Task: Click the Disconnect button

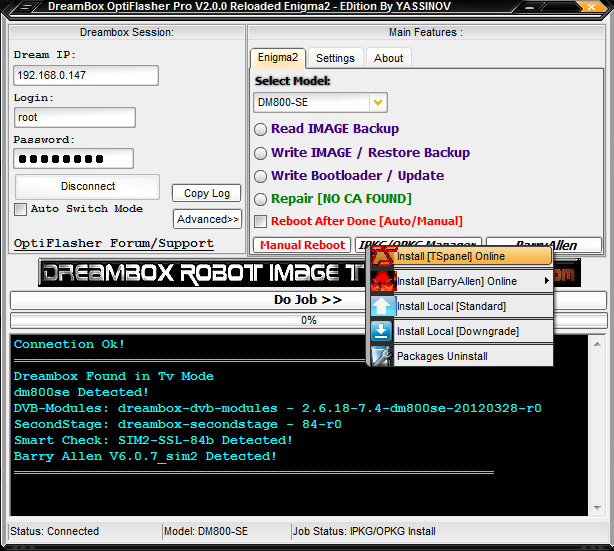Action: pos(88,186)
